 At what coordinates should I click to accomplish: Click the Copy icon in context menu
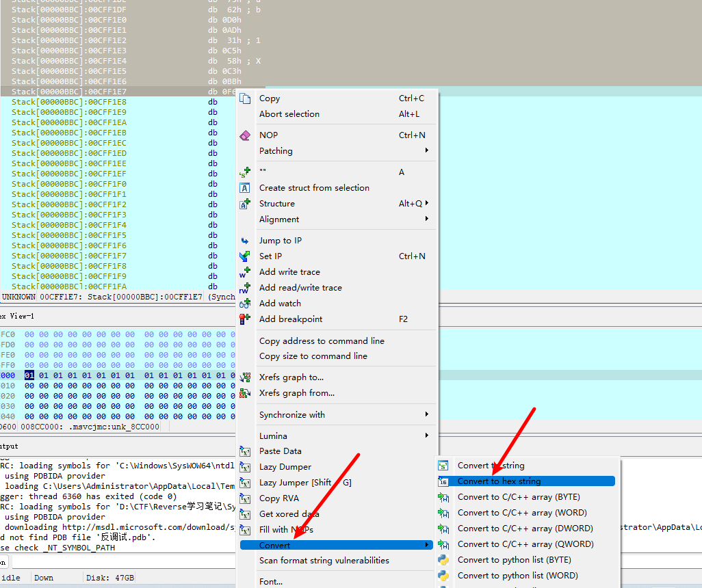[x=245, y=98]
